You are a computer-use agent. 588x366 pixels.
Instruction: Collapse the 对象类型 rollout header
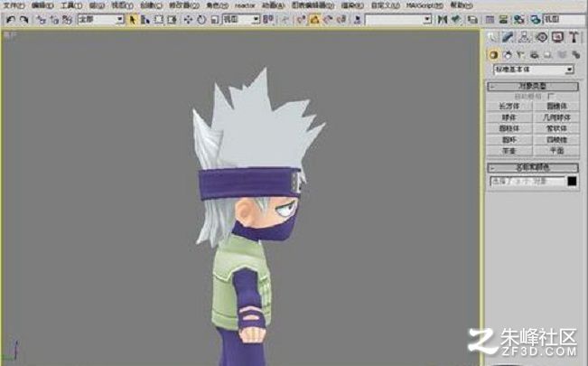click(x=533, y=87)
